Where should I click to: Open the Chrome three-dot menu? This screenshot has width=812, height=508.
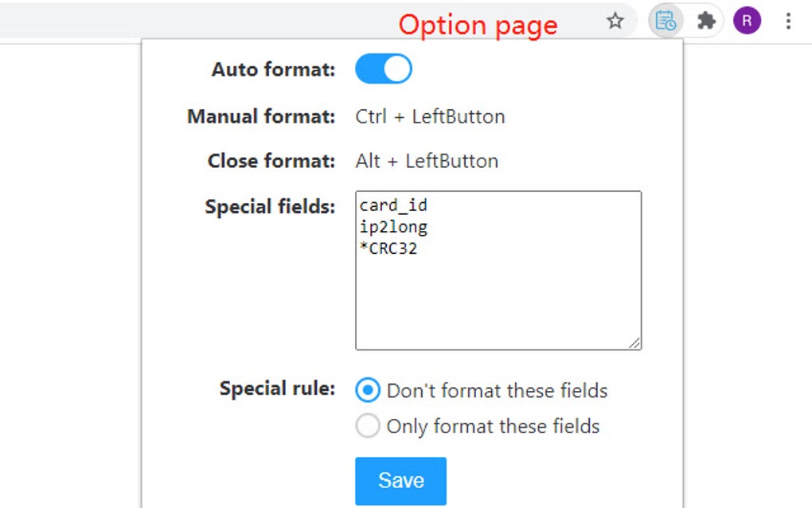click(788, 21)
